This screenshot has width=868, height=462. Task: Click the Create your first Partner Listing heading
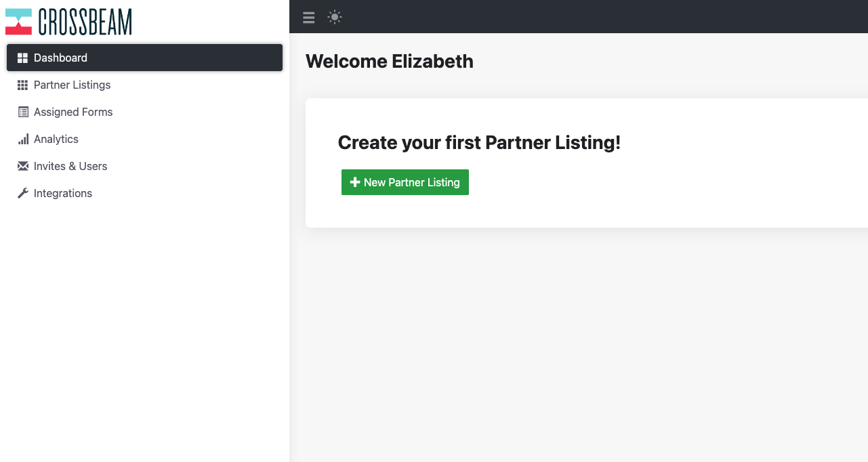coord(479,143)
